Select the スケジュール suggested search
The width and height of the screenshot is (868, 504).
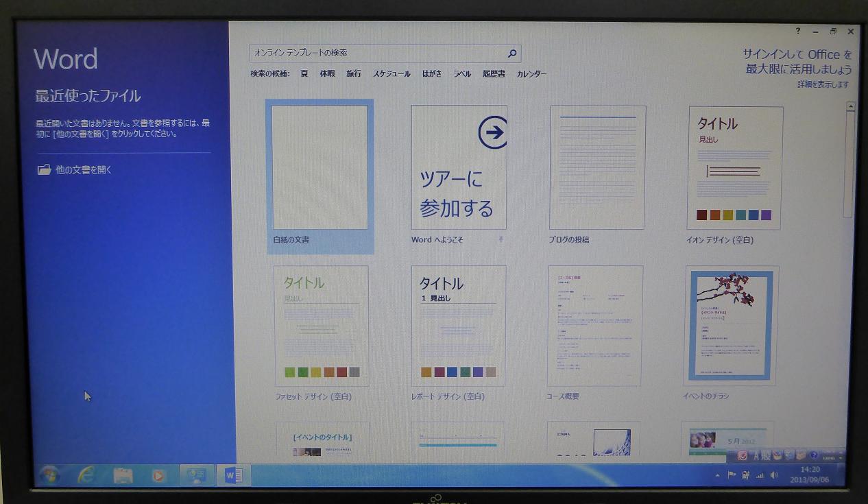point(391,74)
